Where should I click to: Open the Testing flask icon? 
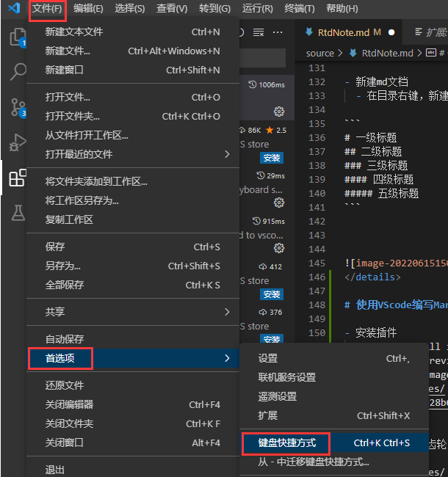(x=18, y=213)
